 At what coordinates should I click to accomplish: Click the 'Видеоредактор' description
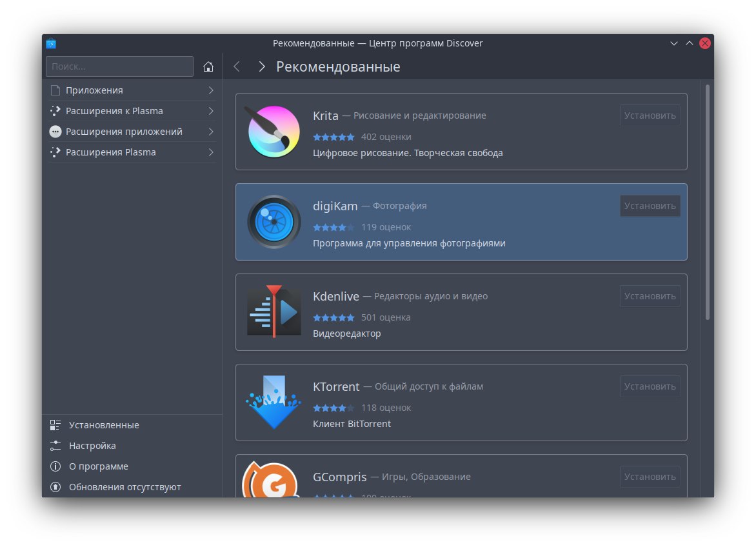[346, 333]
